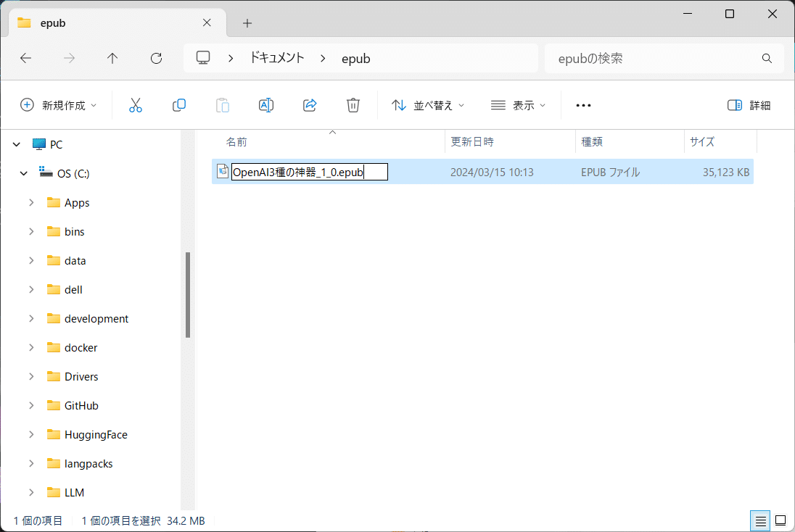Click the EPUB ファイル type cell
The image size is (795, 532).
[x=611, y=173]
